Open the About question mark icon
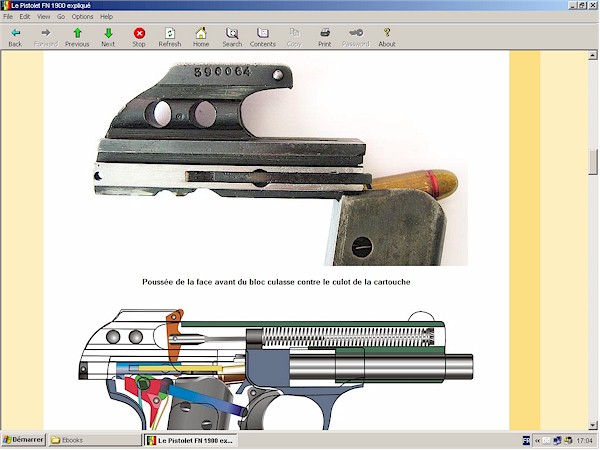Screen dimensions: 600x450 point(387,33)
